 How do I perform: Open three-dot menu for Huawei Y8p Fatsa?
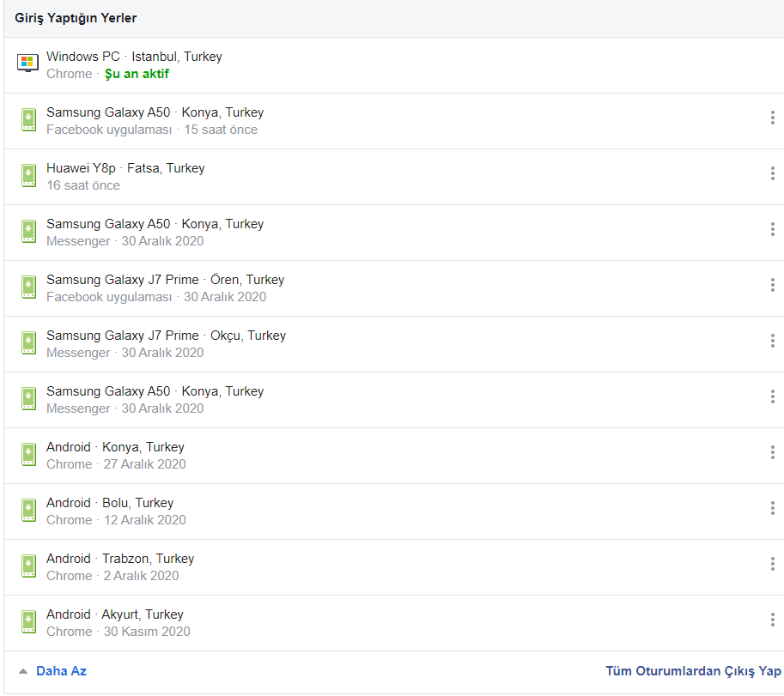772,173
